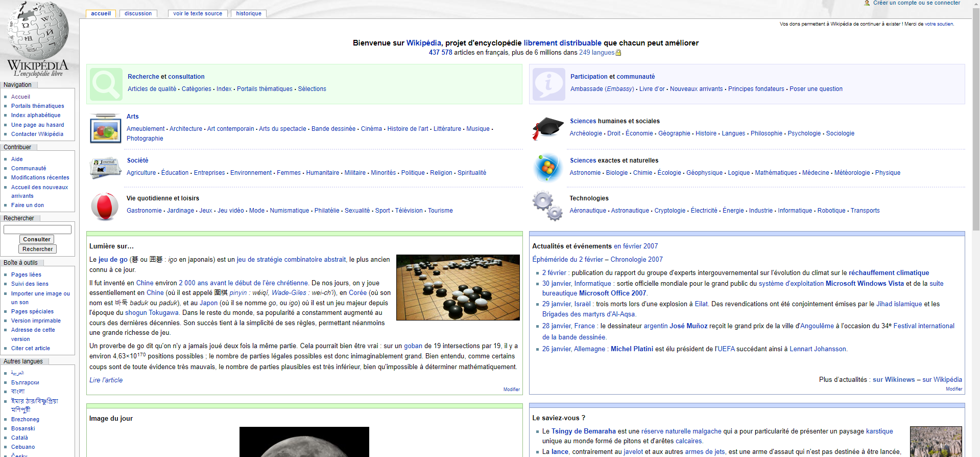Click Modifier under Actualités section
980x457 pixels.
(x=954, y=389)
